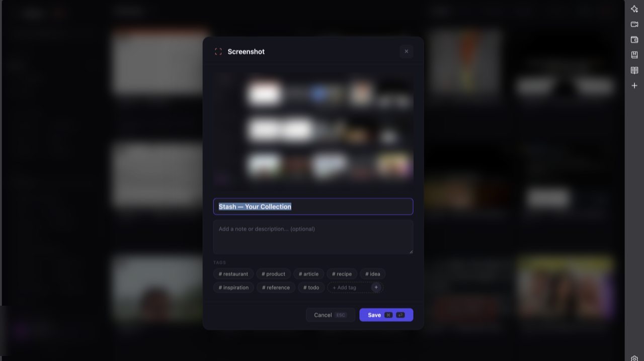Click the screenshot capture icon in the dialog header
This screenshot has height=361, width=644.
218,52
